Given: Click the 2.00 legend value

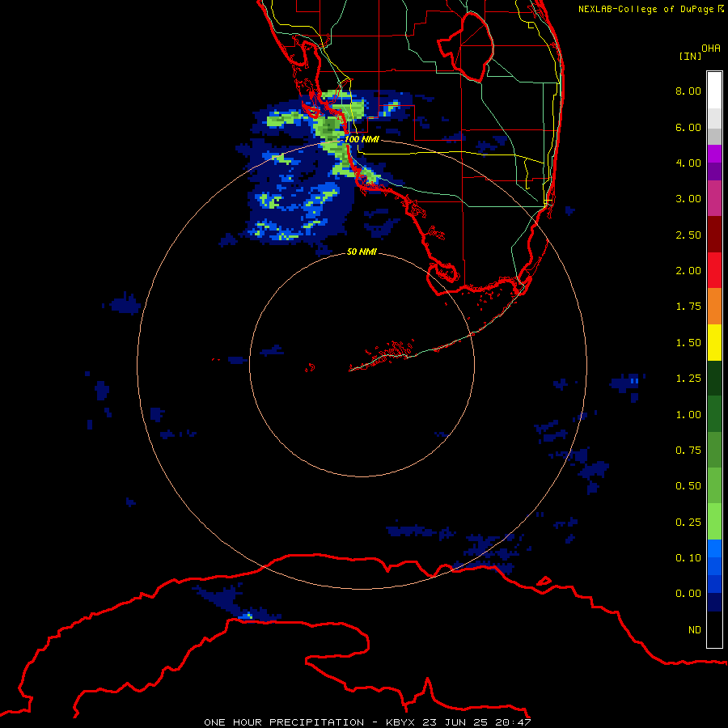Looking at the screenshot, I should (x=688, y=271).
